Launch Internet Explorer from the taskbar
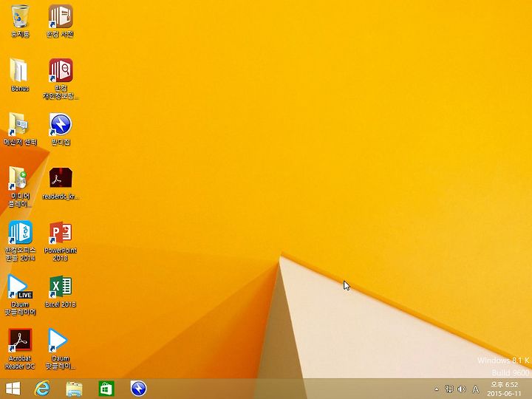Screen dimensions: 532x399 pos(42,389)
